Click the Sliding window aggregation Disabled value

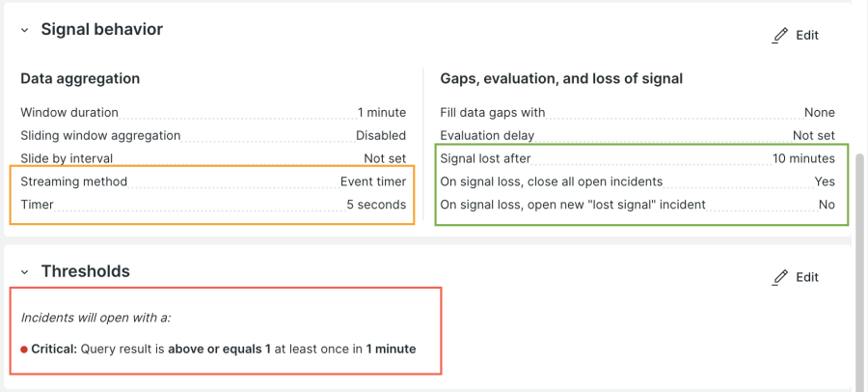380,136
